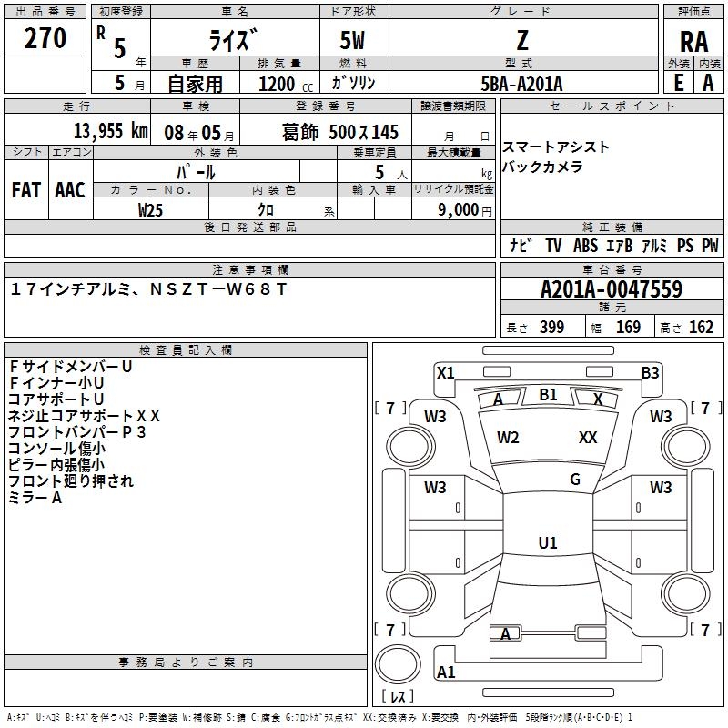Select the 純正装備 section header
Screen dimensions: 728x728
coord(612,227)
